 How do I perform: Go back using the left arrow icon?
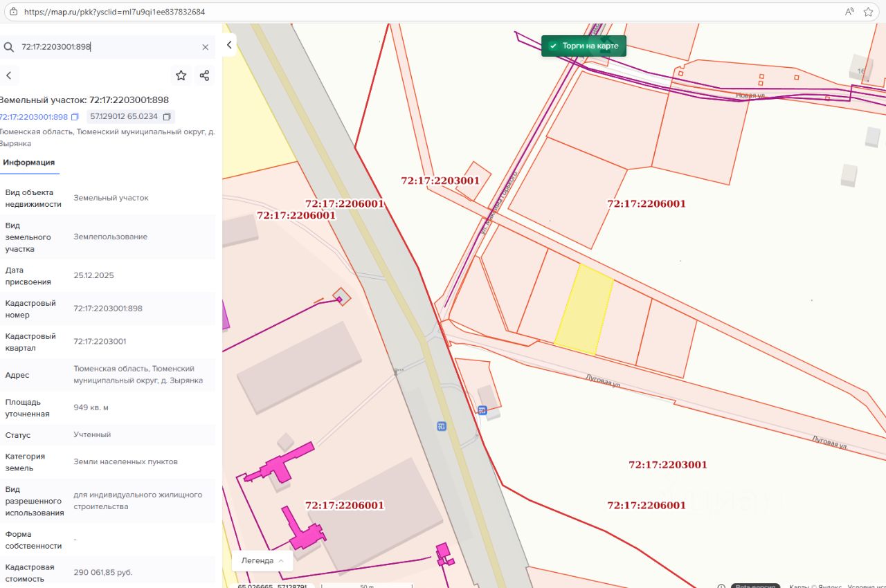pos(8,75)
